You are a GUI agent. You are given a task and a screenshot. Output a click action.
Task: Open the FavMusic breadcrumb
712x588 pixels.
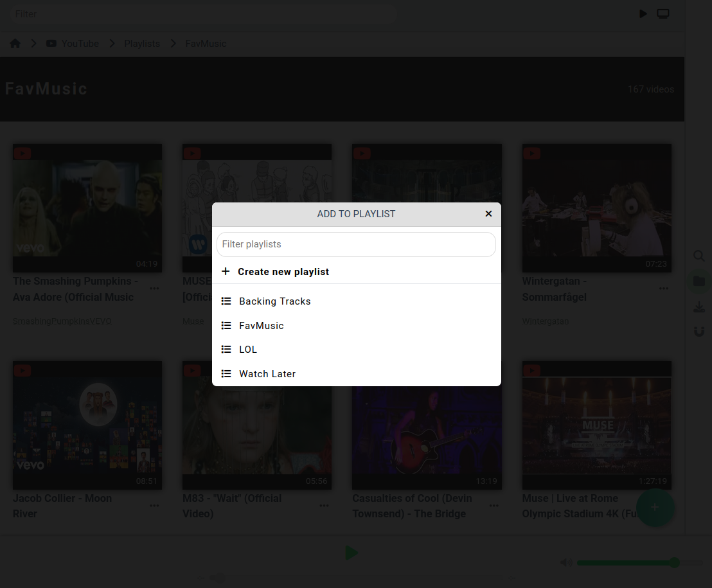click(x=206, y=44)
